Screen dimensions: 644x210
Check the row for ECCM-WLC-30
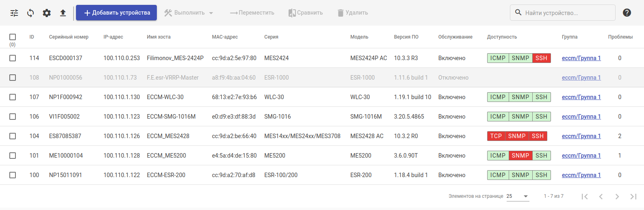coord(13,97)
